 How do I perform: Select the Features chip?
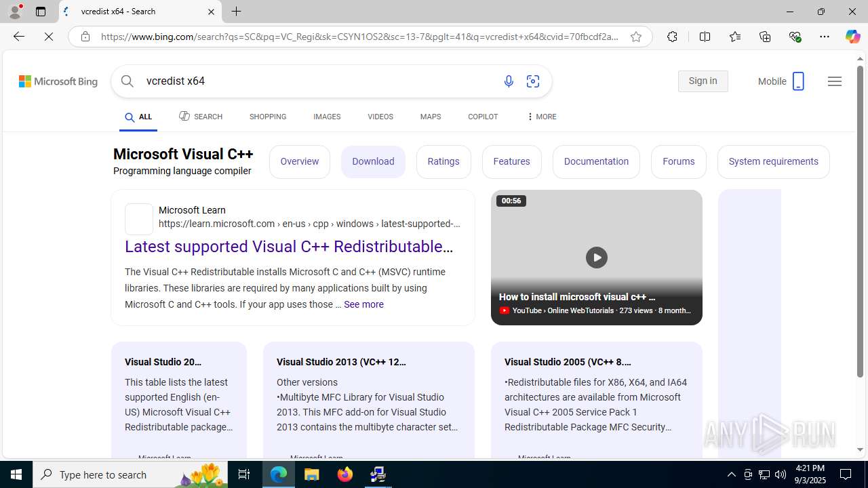512,161
